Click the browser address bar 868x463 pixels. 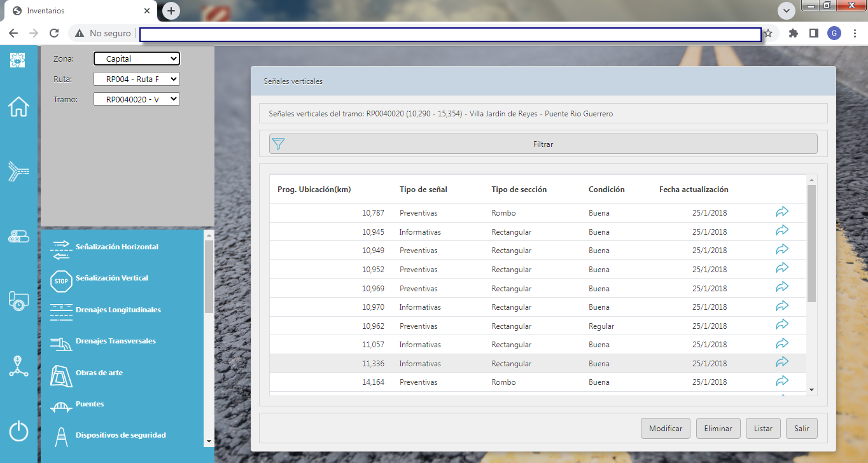click(x=450, y=34)
